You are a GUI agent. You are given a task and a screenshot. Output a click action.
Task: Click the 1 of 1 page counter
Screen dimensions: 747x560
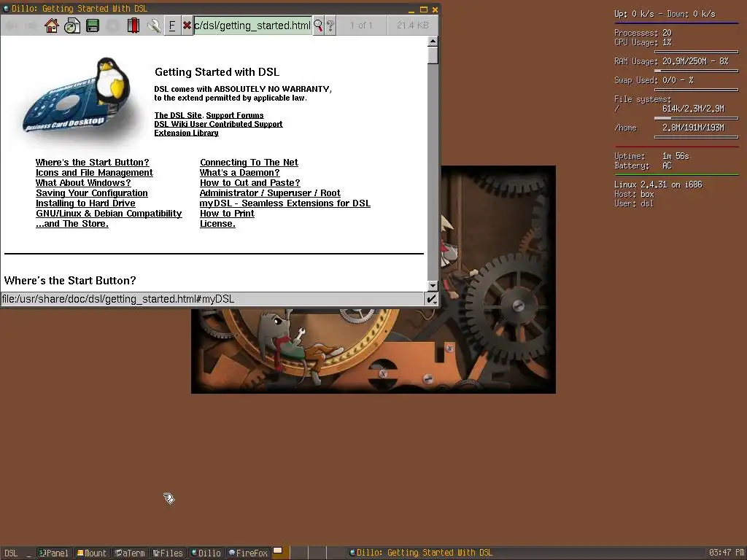pos(361,26)
